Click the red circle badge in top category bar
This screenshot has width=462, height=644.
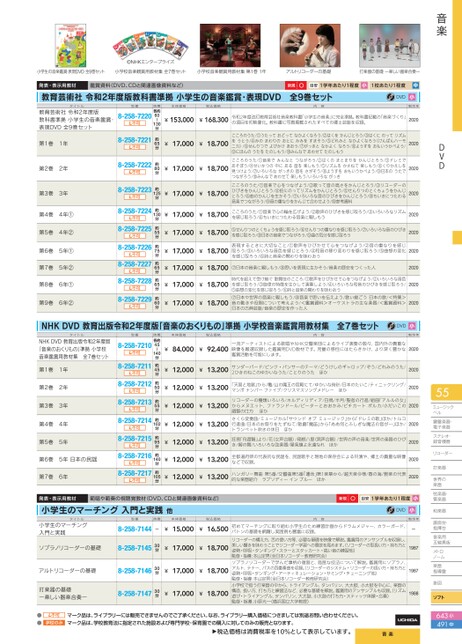pos(301,85)
